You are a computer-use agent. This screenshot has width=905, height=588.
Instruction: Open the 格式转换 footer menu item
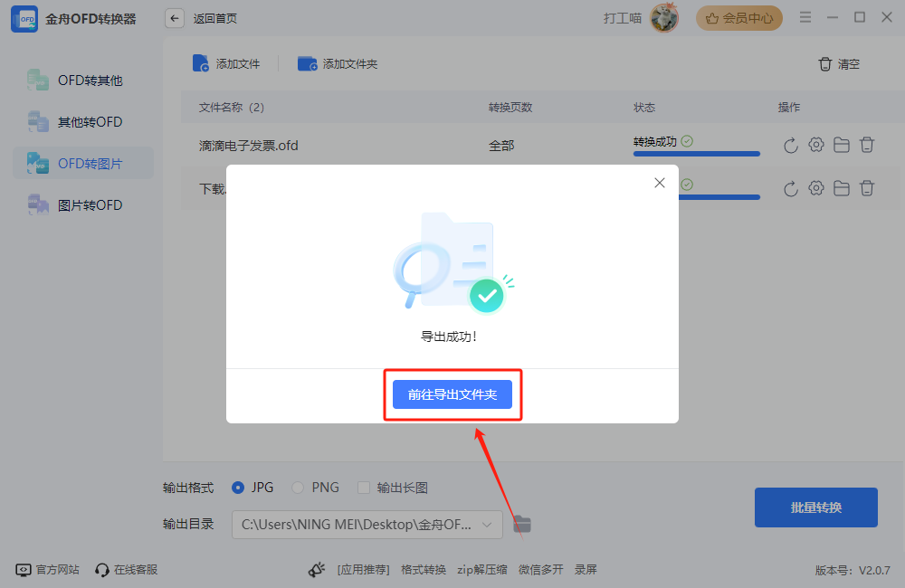click(x=423, y=569)
